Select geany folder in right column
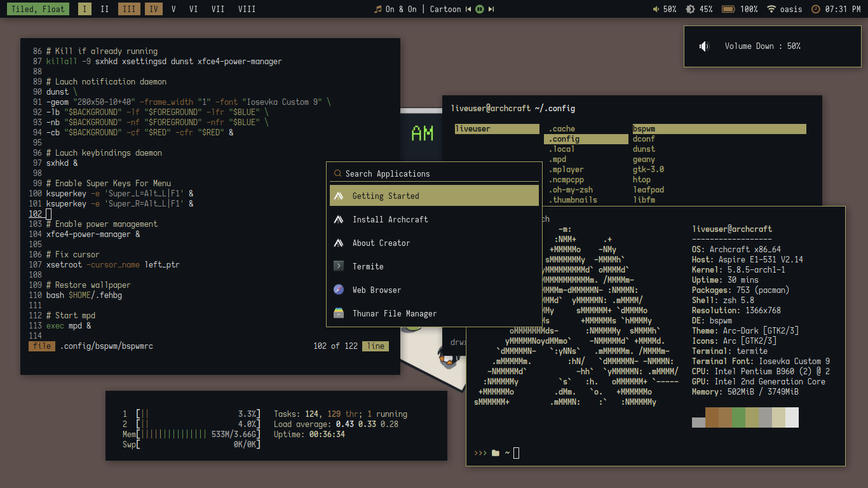The image size is (868, 488). point(644,159)
